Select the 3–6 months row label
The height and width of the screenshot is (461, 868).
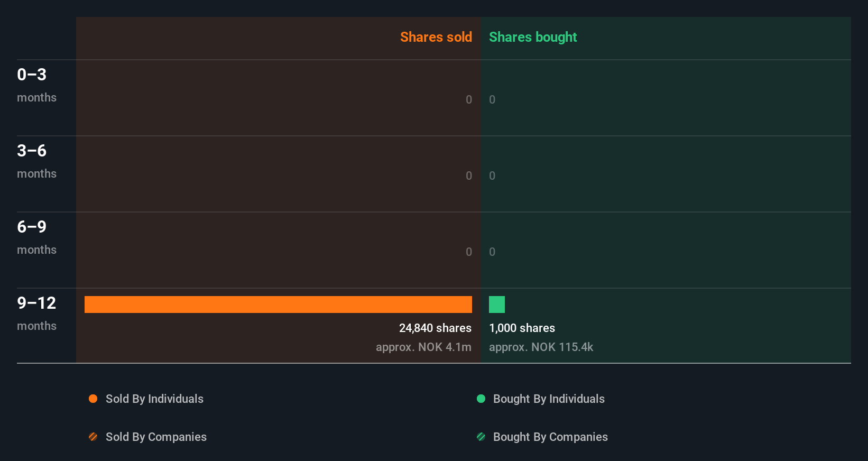(x=36, y=161)
